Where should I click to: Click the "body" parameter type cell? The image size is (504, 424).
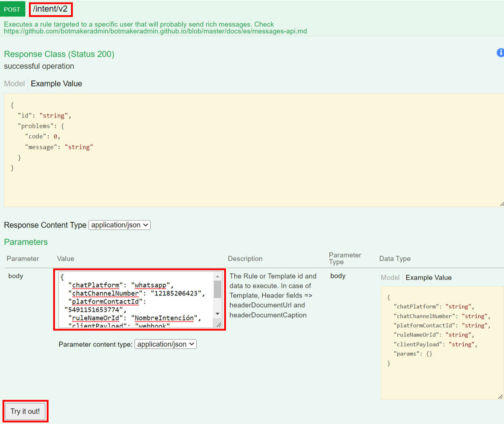[x=338, y=276]
